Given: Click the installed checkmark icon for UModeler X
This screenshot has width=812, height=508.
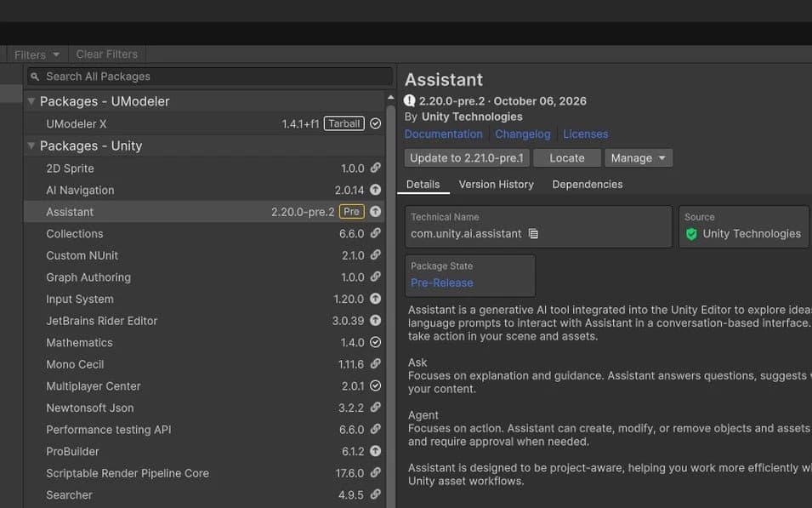Looking at the screenshot, I should [x=376, y=123].
